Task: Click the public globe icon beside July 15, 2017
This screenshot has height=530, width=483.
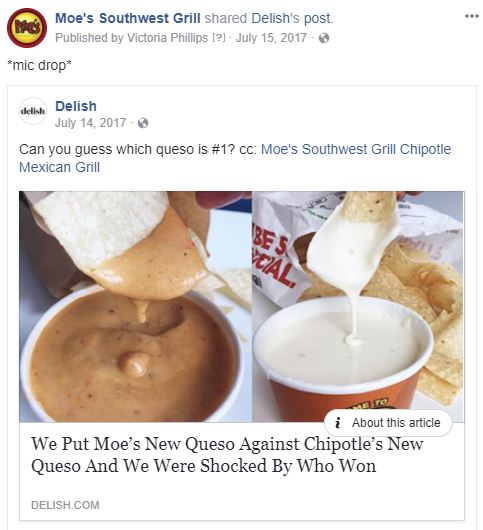Action: [324, 38]
